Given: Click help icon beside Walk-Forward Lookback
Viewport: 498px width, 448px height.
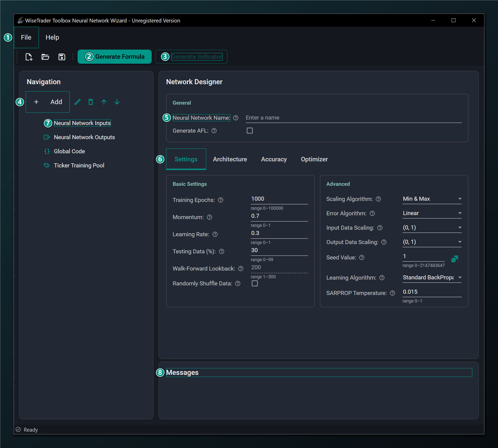Looking at the screenshot, I should pos(241,268).
